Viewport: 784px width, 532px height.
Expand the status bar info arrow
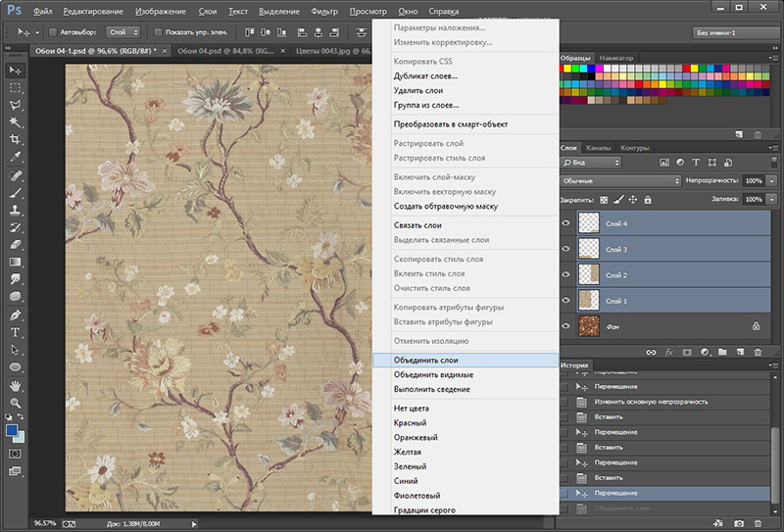click(x=194, y=524)
